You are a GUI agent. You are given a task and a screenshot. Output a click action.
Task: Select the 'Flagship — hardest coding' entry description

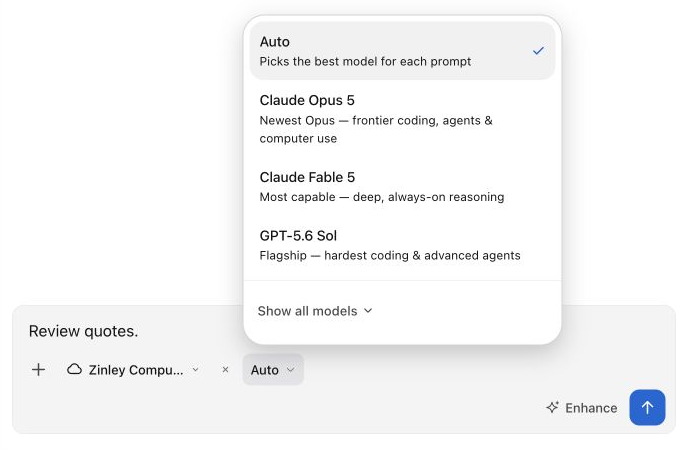390,255
